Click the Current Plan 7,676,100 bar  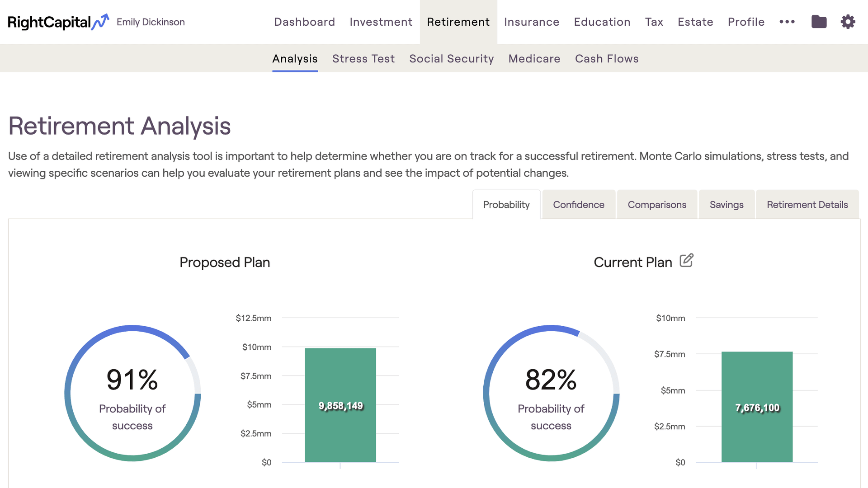point(757,407)
